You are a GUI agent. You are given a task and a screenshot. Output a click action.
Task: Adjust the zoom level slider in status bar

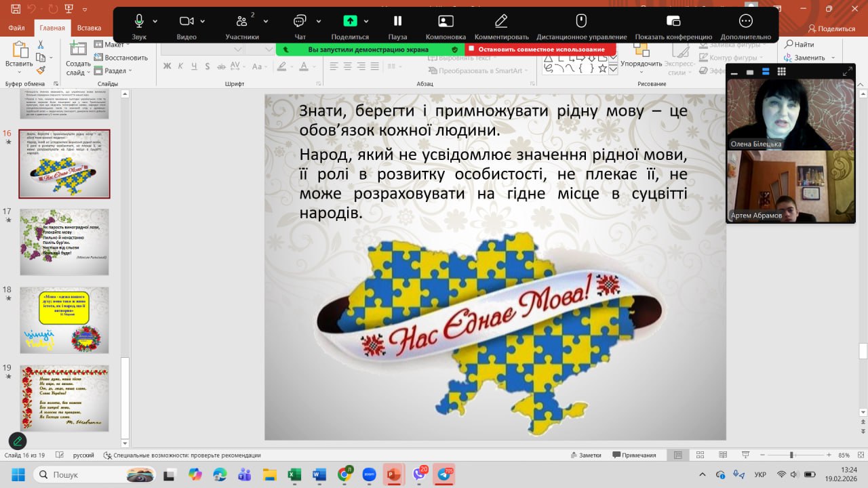click(x=791, y=455)
